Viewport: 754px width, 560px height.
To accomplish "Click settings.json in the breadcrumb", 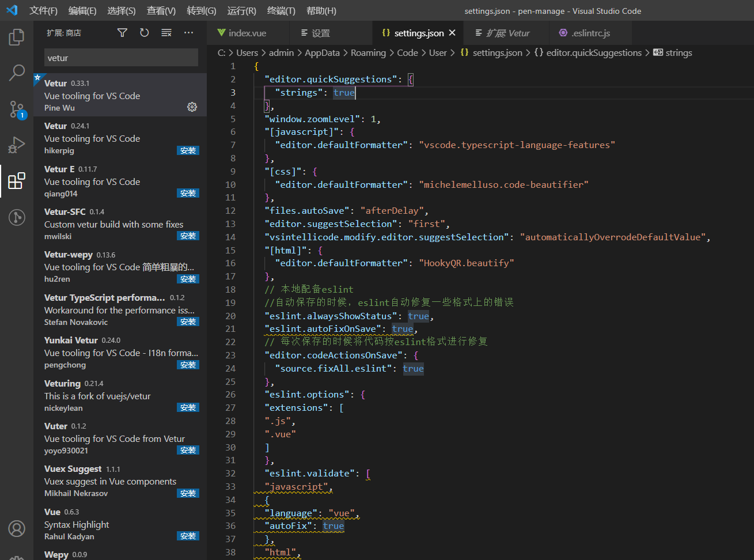I will (x=497, y=52).
